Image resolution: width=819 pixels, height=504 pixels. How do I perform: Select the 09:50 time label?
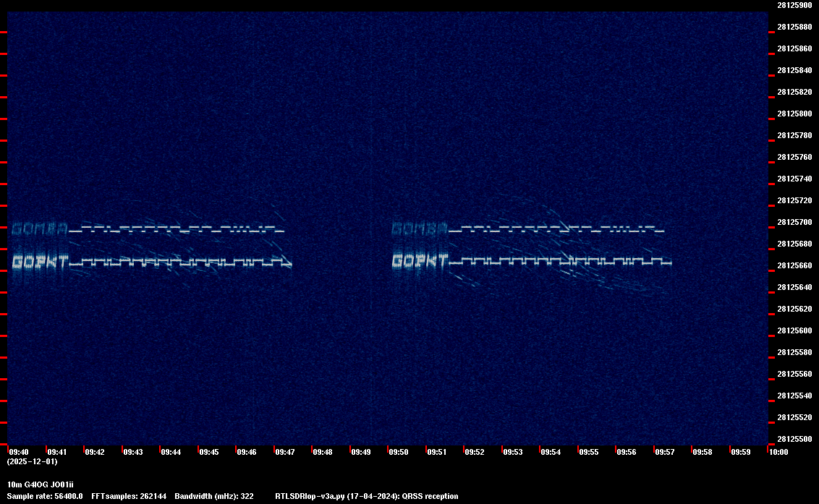pyautogui.click(x=399, y=452)
